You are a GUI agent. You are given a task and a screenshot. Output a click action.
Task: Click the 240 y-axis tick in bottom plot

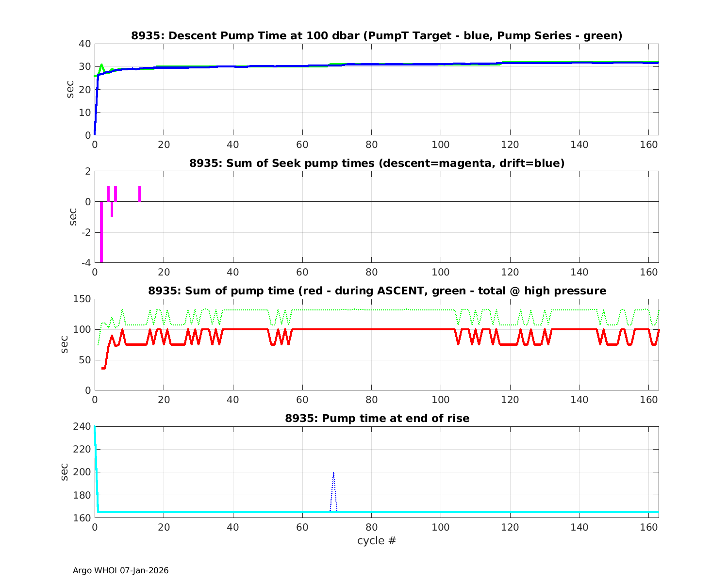click(x=84, y=426)
